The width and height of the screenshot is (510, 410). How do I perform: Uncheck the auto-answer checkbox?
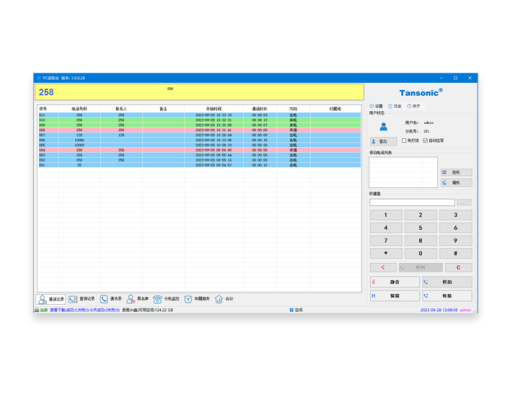[425, 141]
